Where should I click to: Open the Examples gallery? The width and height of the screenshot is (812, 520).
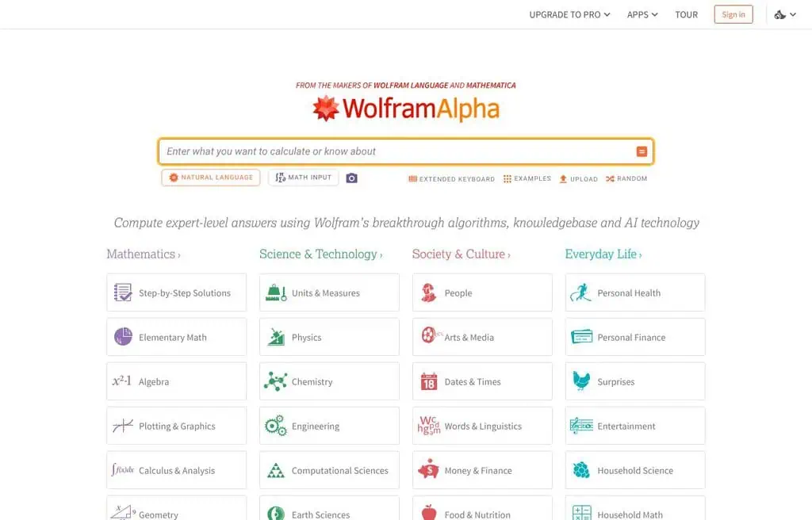[527, 178]
